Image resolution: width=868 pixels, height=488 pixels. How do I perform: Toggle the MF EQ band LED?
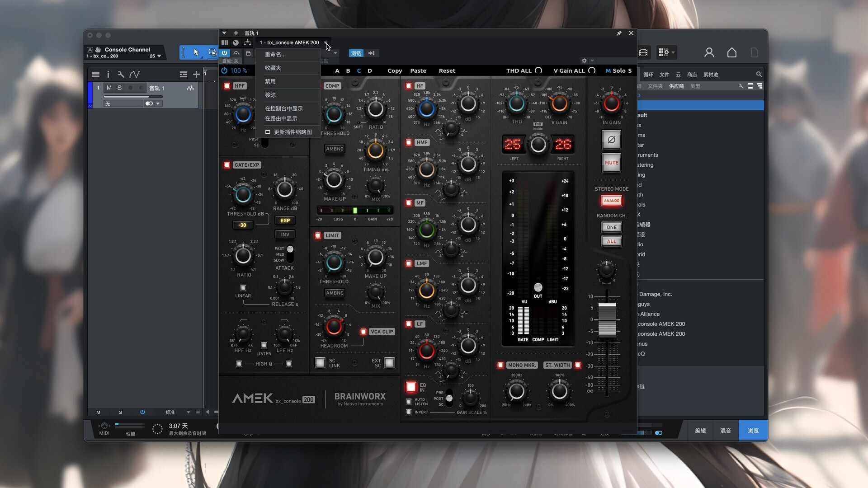pos(409,203)
